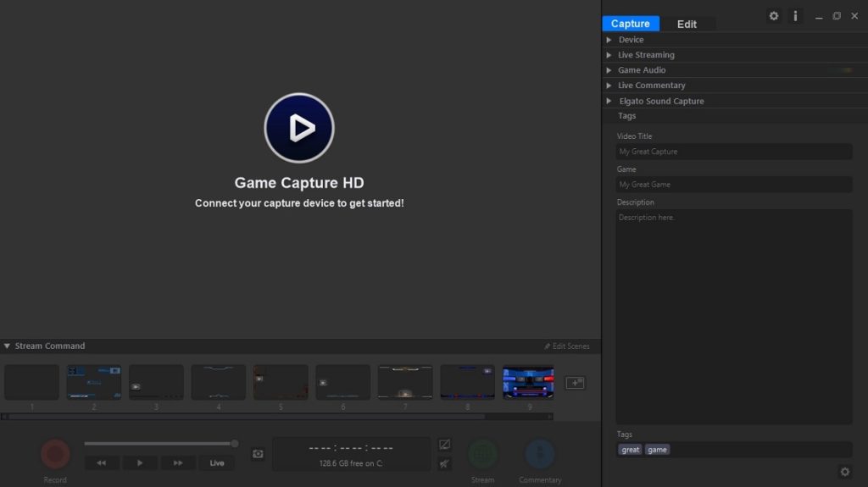Click the Game name input field
The image size is (868, 487).
point(734,185)
